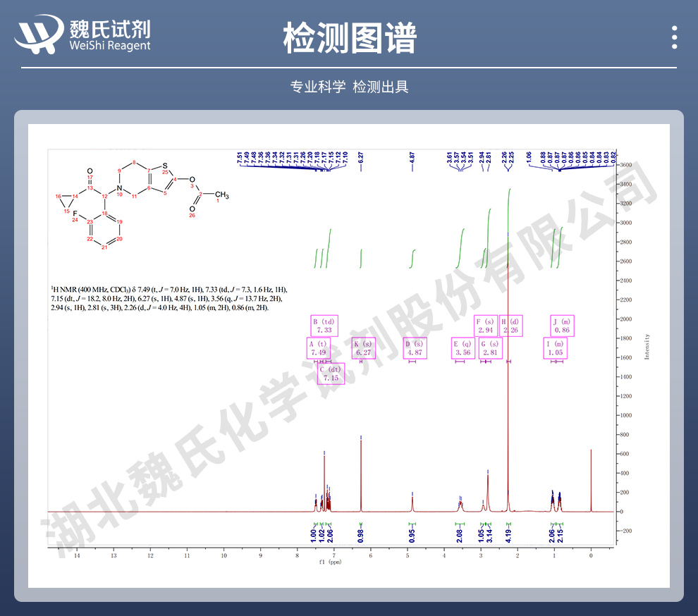
Task: Click the 0.98 integration value below the spectrum
Action: point(360,536)
